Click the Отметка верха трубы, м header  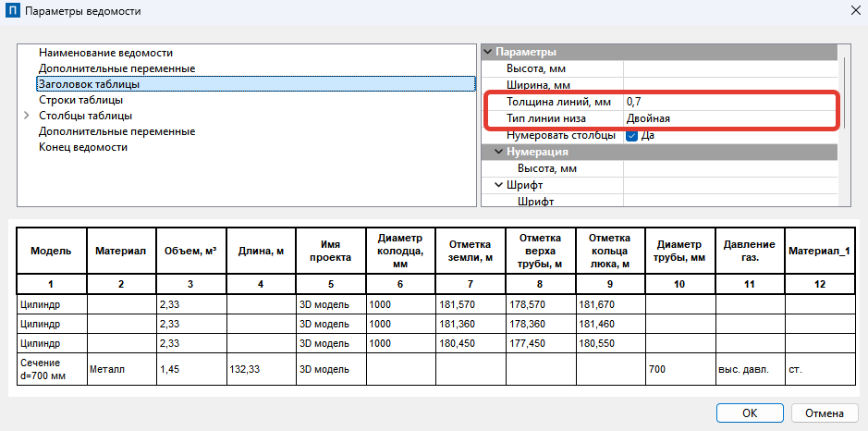540,251
